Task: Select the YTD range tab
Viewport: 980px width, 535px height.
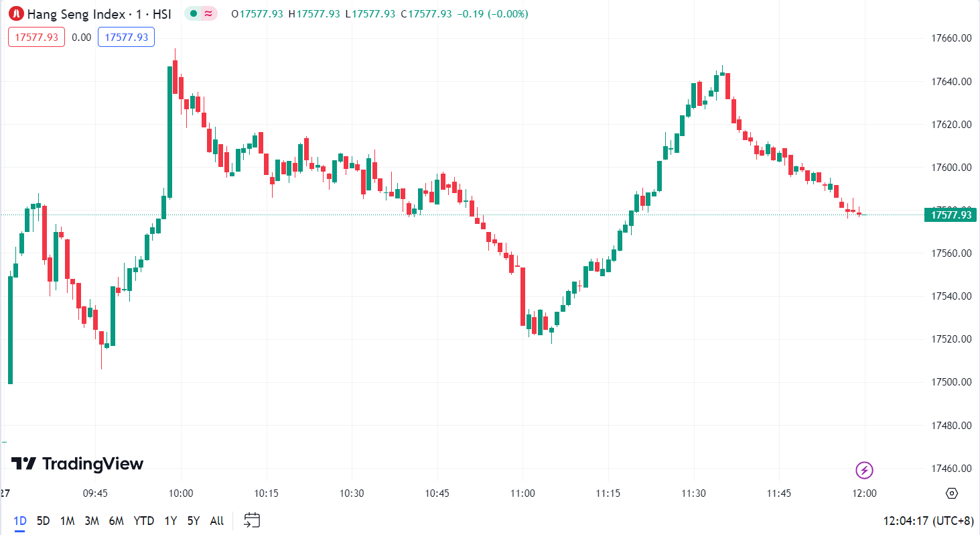Action: [143, 521]
